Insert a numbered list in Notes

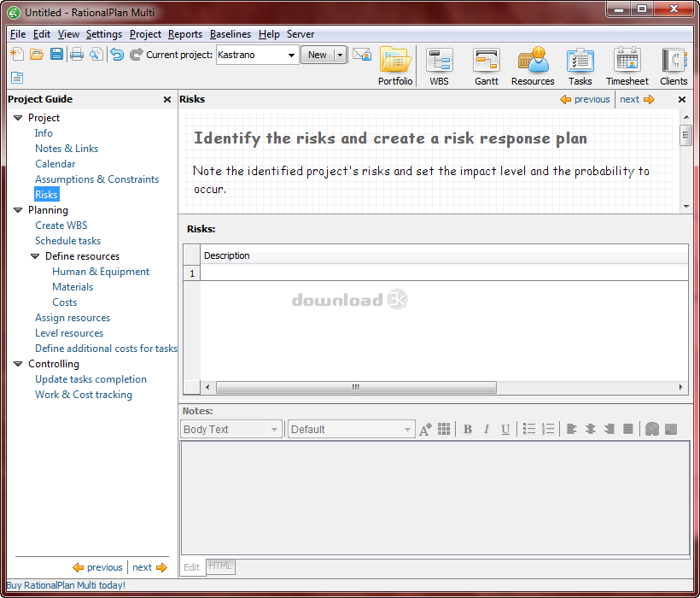pos(548,429)
